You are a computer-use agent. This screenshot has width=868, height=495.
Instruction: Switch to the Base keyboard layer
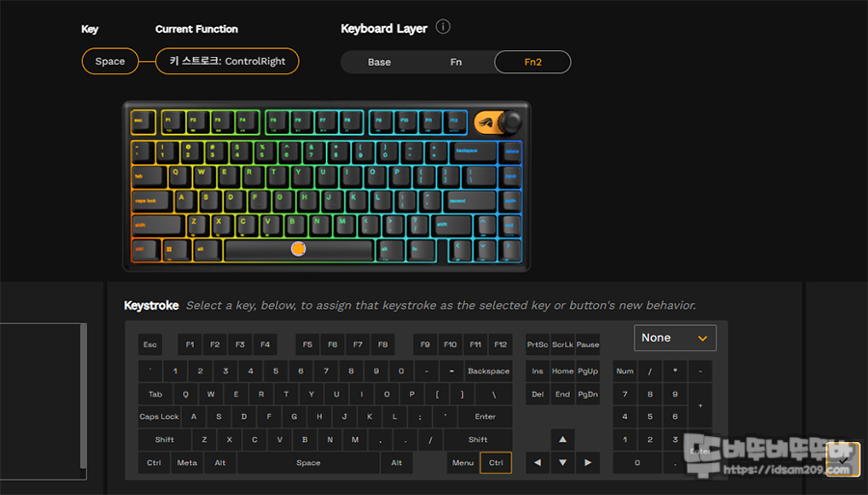tap(379, 62)
